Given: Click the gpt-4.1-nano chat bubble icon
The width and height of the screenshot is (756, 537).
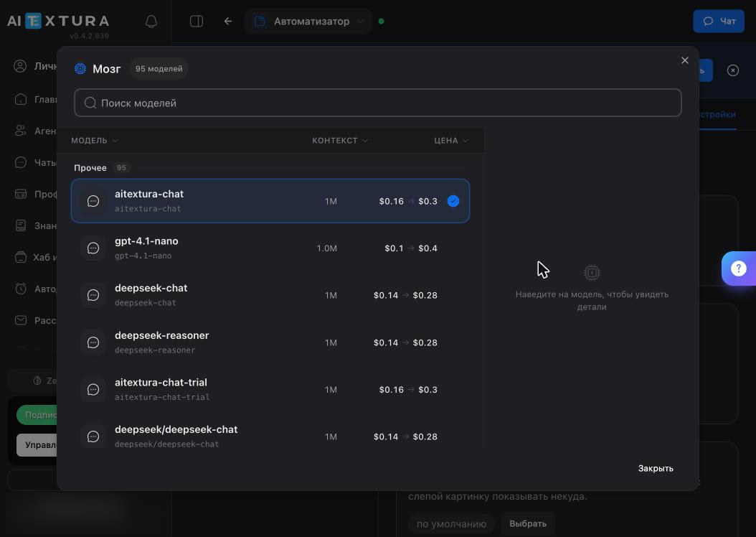Looking at the screenshot, I should click(93, 248).
